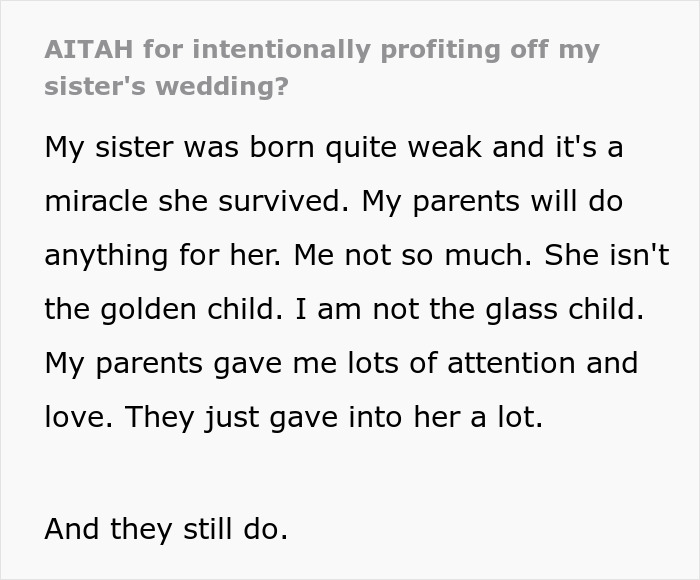Screen dimensions: 700x580
Task: Click "They just gave into her a lot."
Action: click(x=333, y=417)
